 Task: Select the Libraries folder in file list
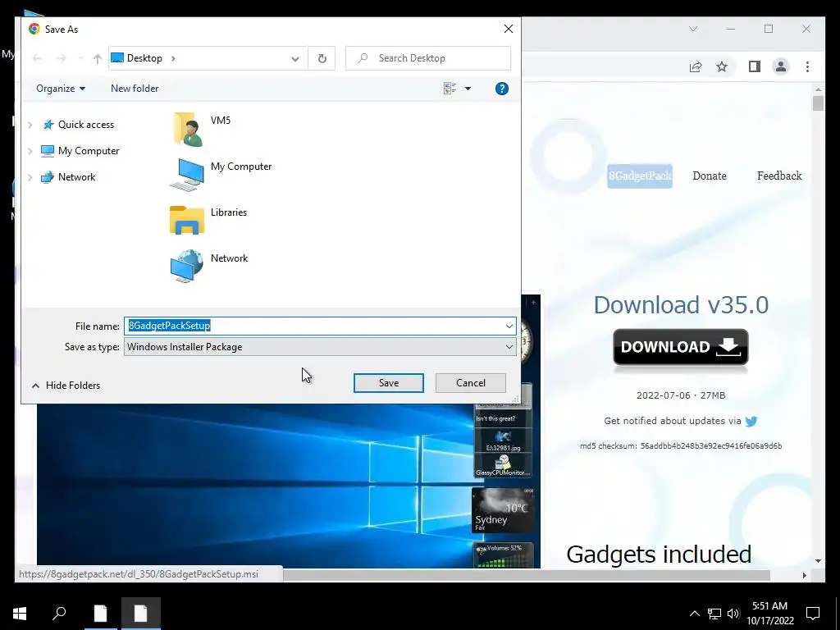tap(209, 220)
